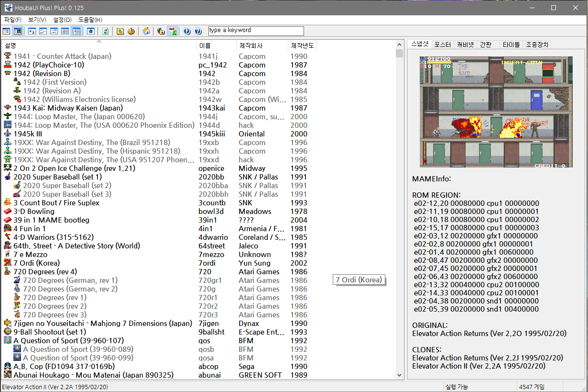This screenshot has height=392, width=588.
Task: Open the 보기(V) menu
Action: (37, 20)
